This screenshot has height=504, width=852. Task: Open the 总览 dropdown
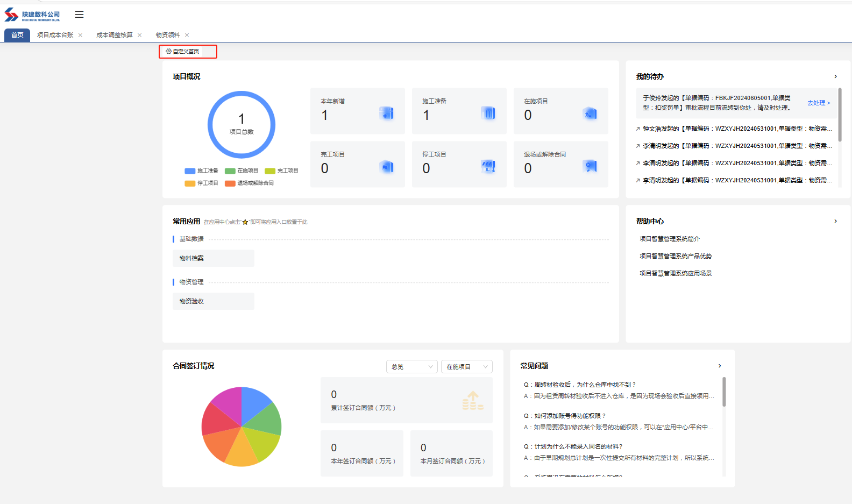tap(412, 367)
